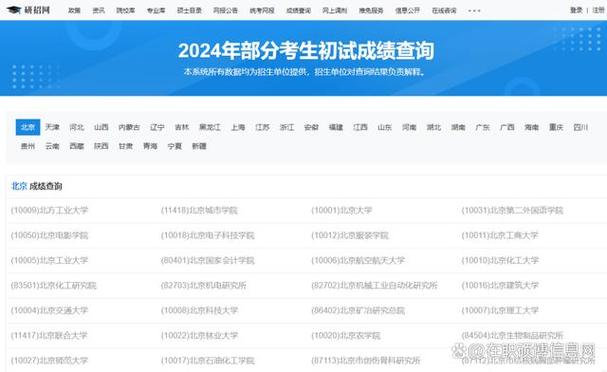Choose the 陕西 province tab
Screen dimensions: 607x372
(x=101, y=146)
